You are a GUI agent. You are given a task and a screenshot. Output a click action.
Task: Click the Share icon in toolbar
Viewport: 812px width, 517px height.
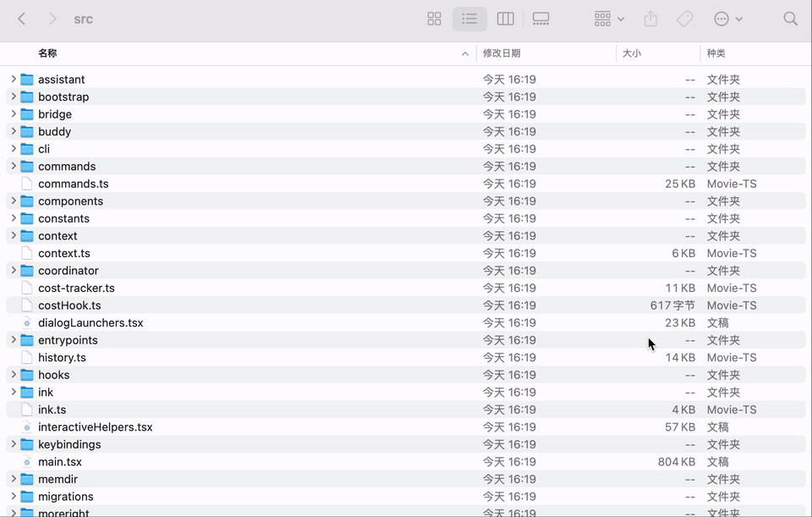click(650, 19)
